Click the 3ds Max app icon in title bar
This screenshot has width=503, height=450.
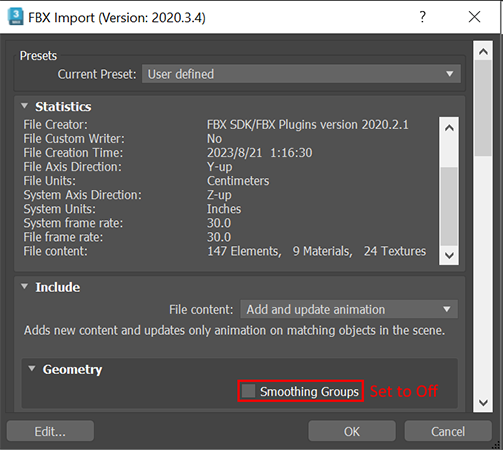tap(15, 17)
